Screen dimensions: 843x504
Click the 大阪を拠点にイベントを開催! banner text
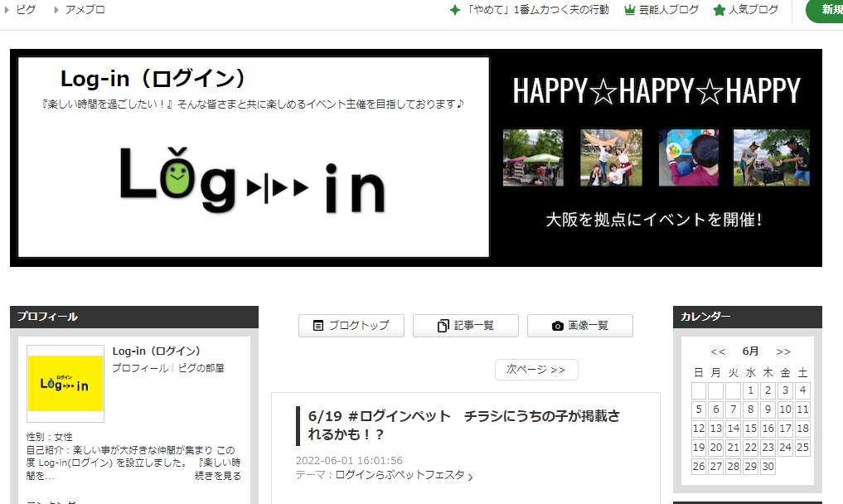point(654,220)
